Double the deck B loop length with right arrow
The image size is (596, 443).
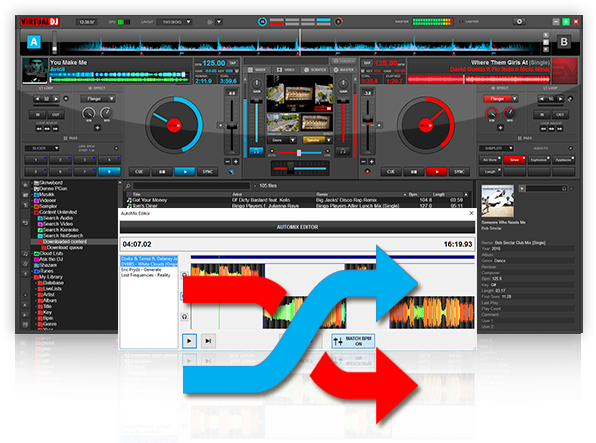[560, 99]
